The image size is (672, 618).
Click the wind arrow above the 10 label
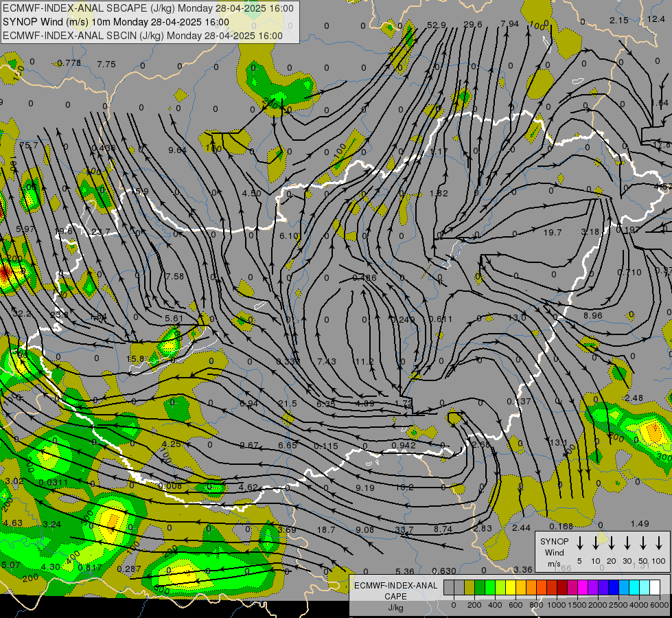[x=596, y=543]
